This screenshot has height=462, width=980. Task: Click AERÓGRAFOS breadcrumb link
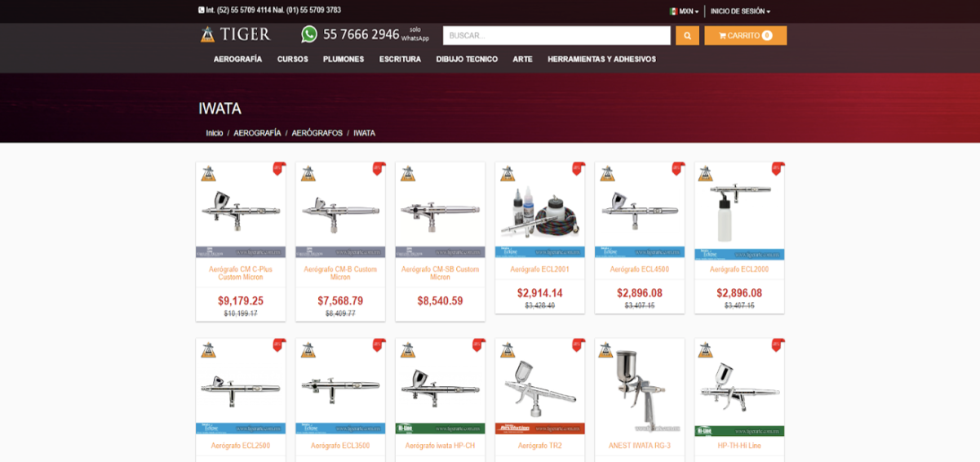point(317,132)
